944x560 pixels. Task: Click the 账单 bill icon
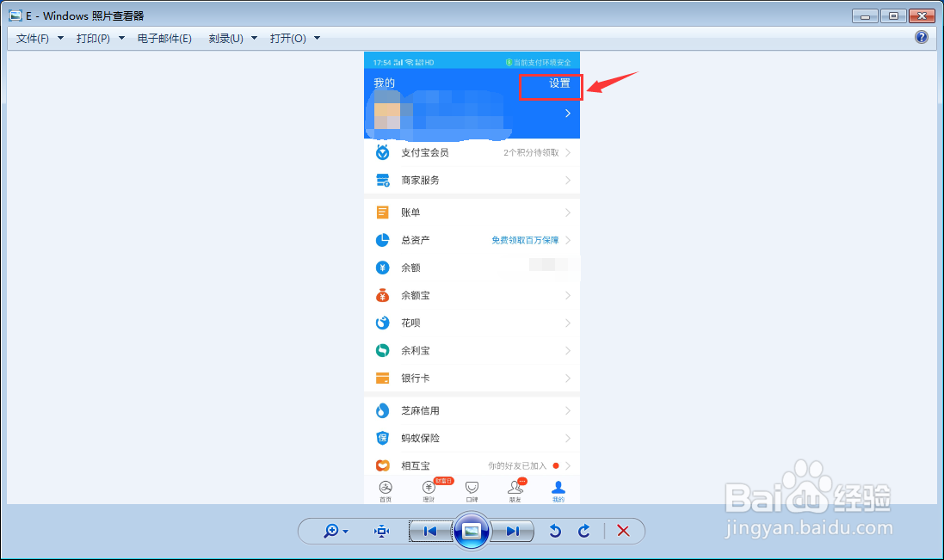382,212
